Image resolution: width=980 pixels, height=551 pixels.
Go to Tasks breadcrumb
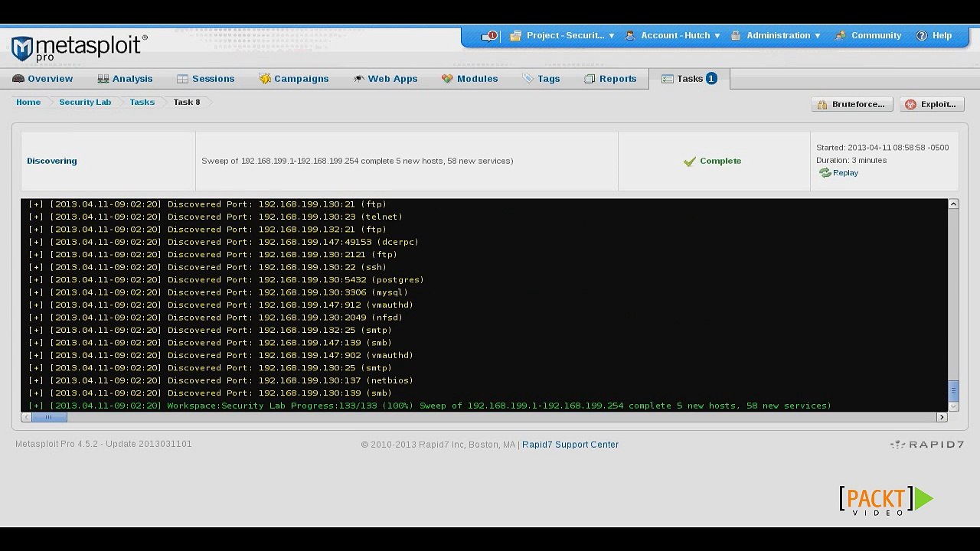pos(142,103)
